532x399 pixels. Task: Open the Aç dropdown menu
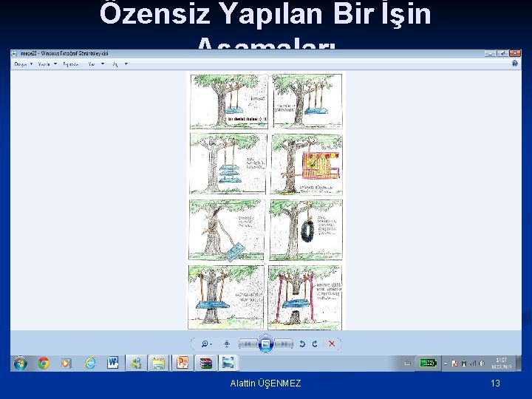coord(120,64)
